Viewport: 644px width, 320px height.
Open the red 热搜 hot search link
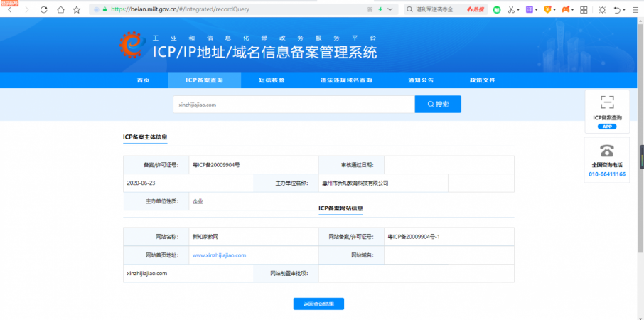tap(476, 9)
